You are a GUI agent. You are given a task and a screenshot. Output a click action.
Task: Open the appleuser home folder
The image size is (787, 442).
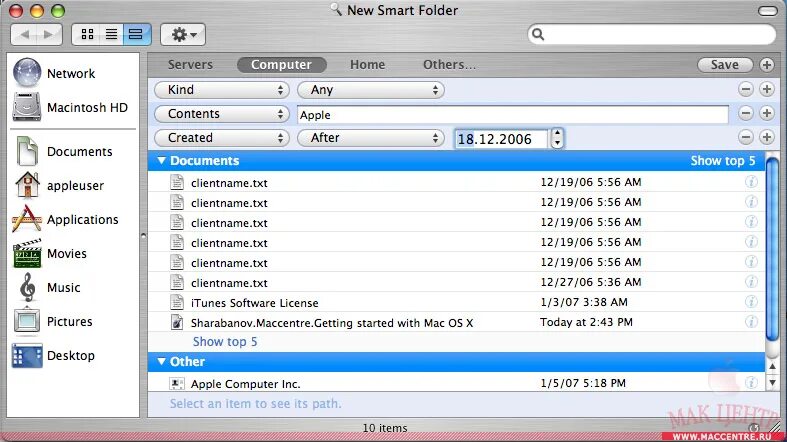click(58, 186)
